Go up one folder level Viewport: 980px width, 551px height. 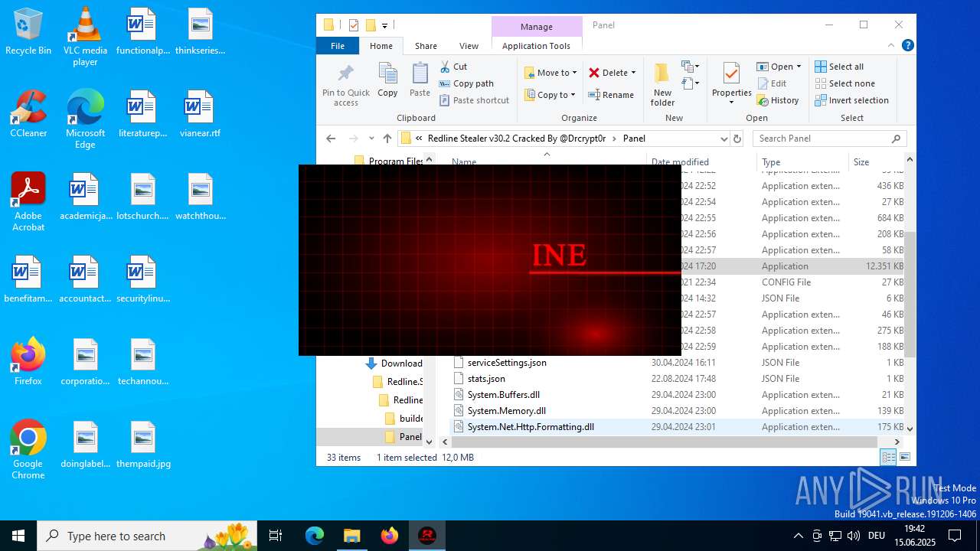coord(387,139)
